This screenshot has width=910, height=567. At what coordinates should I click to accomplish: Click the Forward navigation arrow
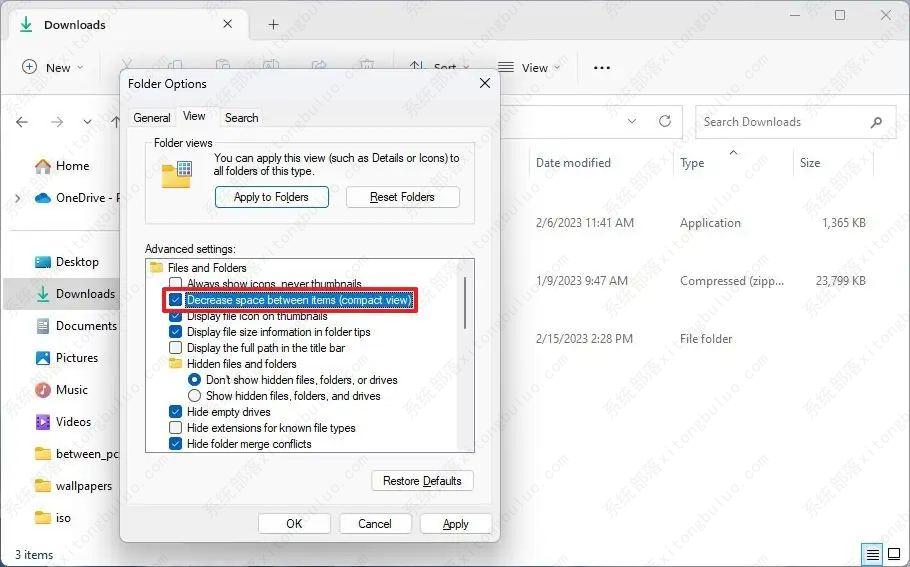pyautogui.click(x=57, y=122)
